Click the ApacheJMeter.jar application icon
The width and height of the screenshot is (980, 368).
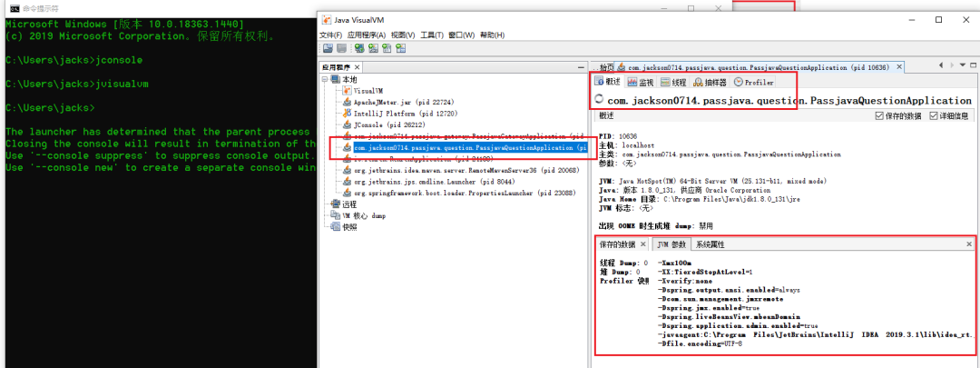(x=347, y=104)
